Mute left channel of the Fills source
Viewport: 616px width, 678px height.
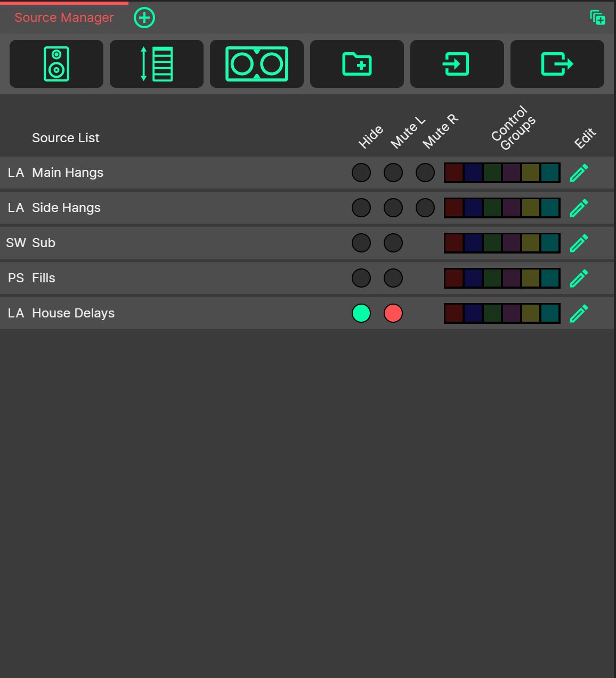tap(393, 277)
